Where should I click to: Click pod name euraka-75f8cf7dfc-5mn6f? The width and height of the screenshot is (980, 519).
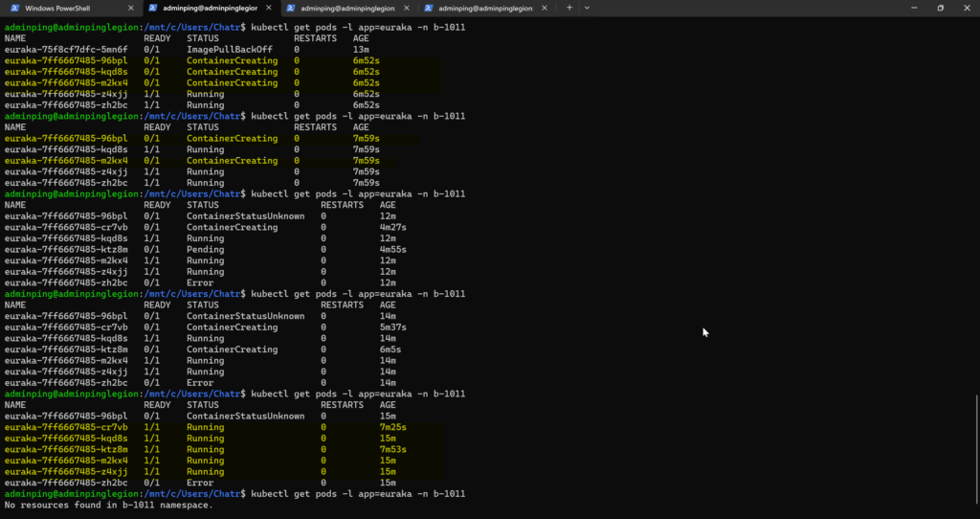[66, 50]
